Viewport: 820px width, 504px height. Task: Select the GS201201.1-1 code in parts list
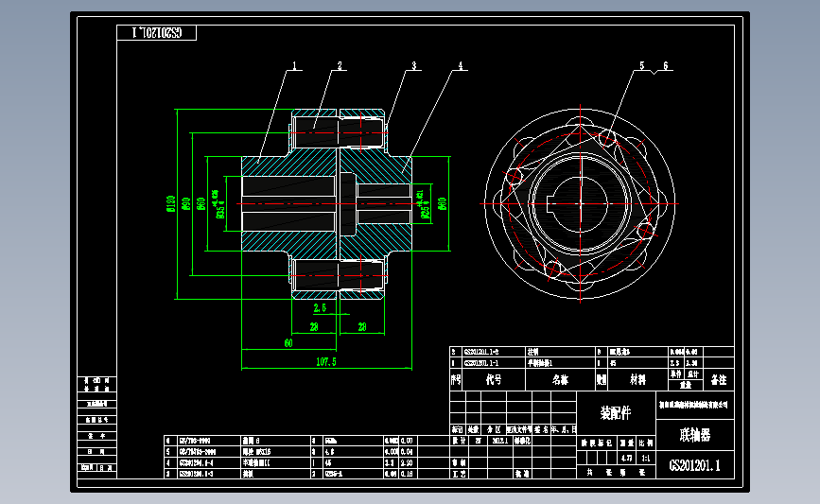[481, 363]
